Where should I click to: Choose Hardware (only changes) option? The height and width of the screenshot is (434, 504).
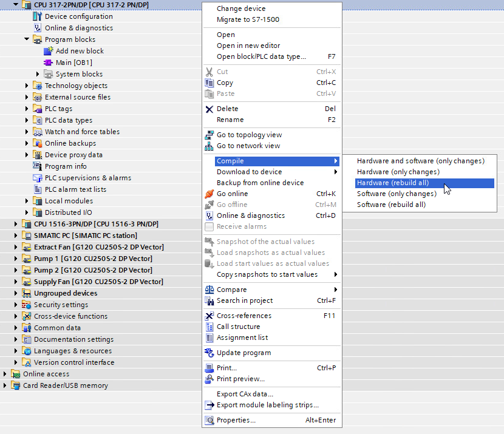coord(398,172)
